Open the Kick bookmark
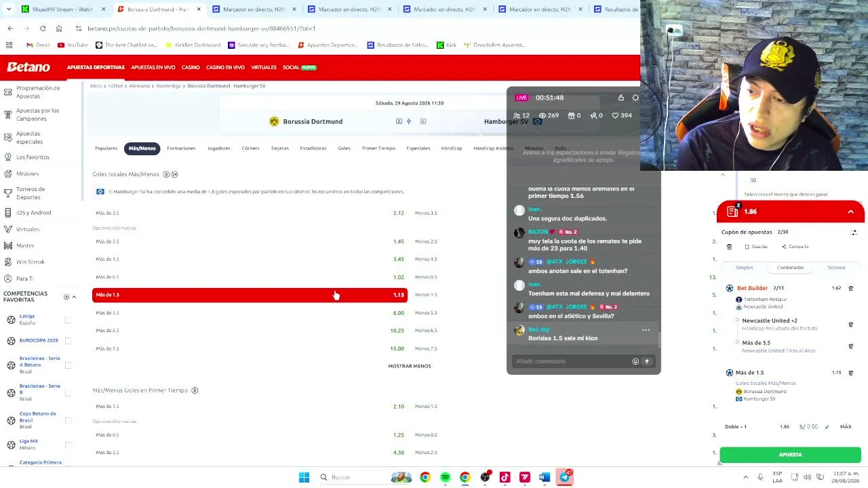The image size is (868, 488). (446, 45)
